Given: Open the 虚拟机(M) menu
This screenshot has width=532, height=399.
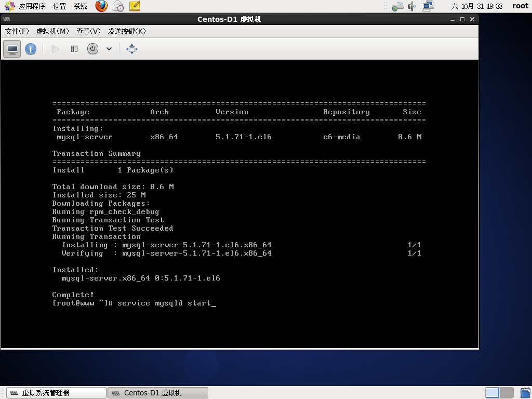Looking at the screenshot, I should click(52, 31).
